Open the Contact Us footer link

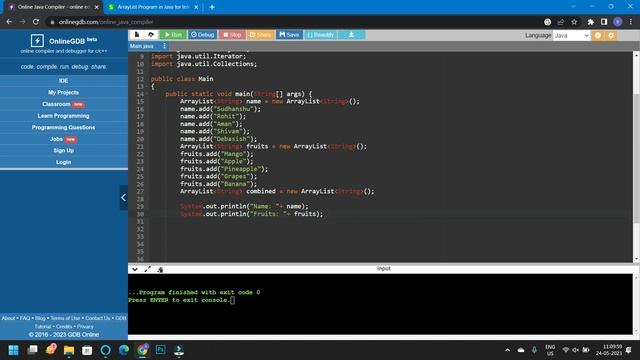coord(98,318)
